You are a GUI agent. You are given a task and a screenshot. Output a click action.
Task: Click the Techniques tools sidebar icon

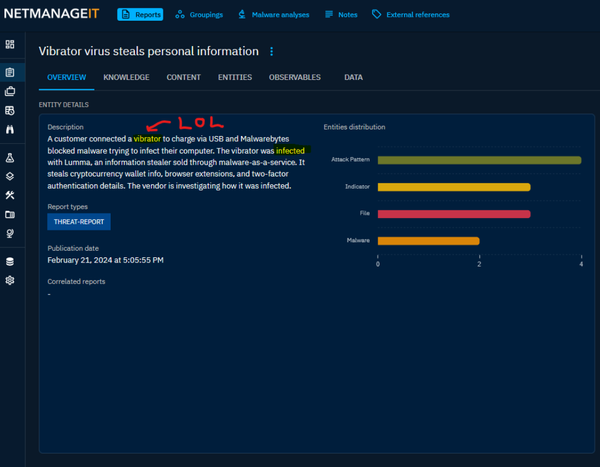(10, 195)
